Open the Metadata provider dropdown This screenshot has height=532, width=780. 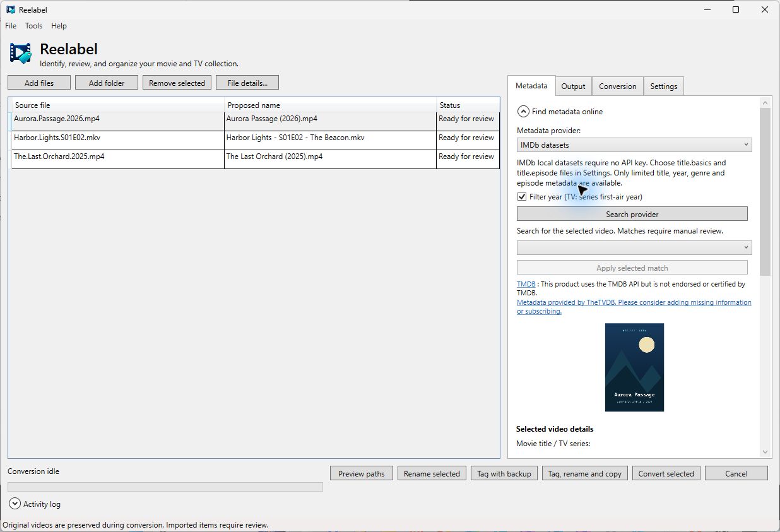pyautogui.click(x=634, y=145)
